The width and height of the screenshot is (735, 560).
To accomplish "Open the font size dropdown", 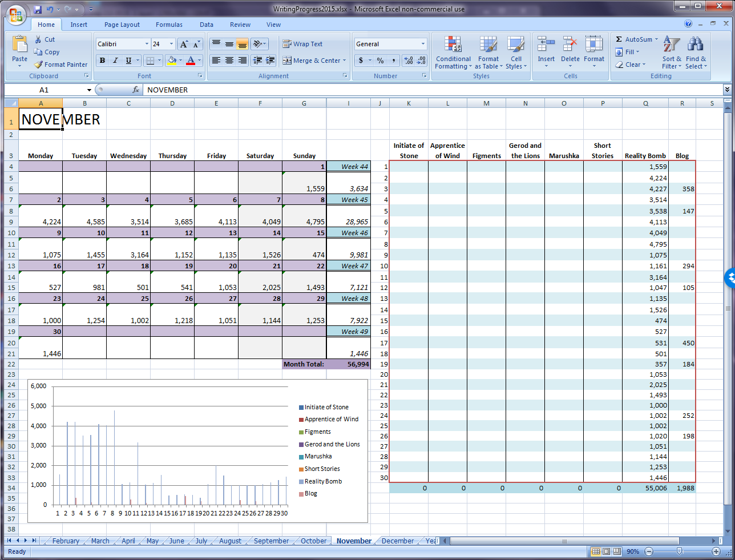I will tap(171, 44).
